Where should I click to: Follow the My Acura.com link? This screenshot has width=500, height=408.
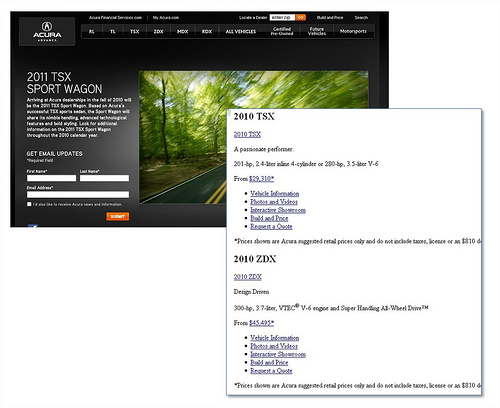click(166, 17)
